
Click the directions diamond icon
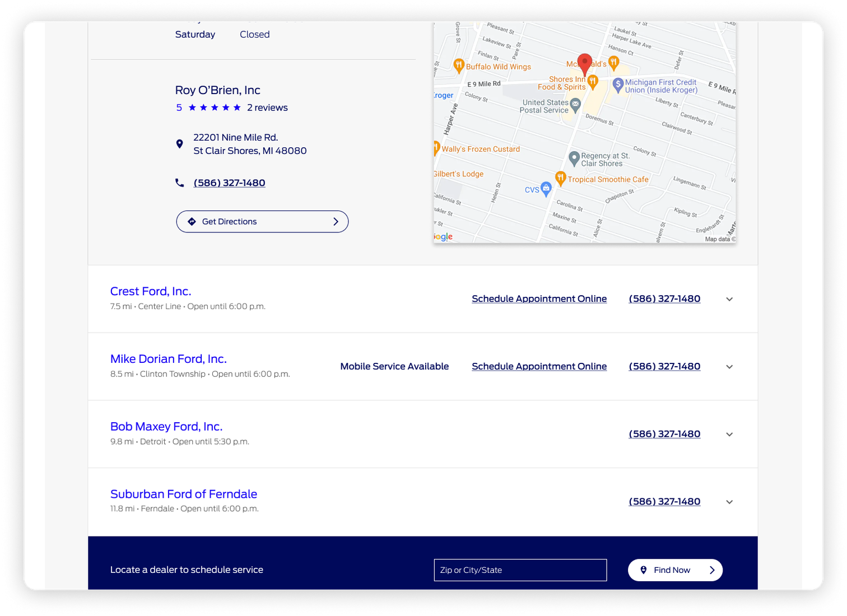coord(192,222)
